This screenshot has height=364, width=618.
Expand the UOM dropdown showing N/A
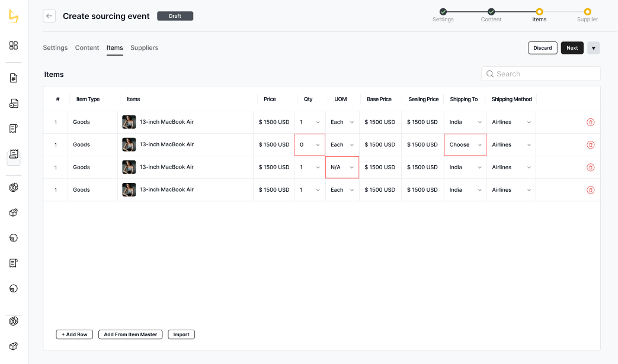click(x=342, y=167)
